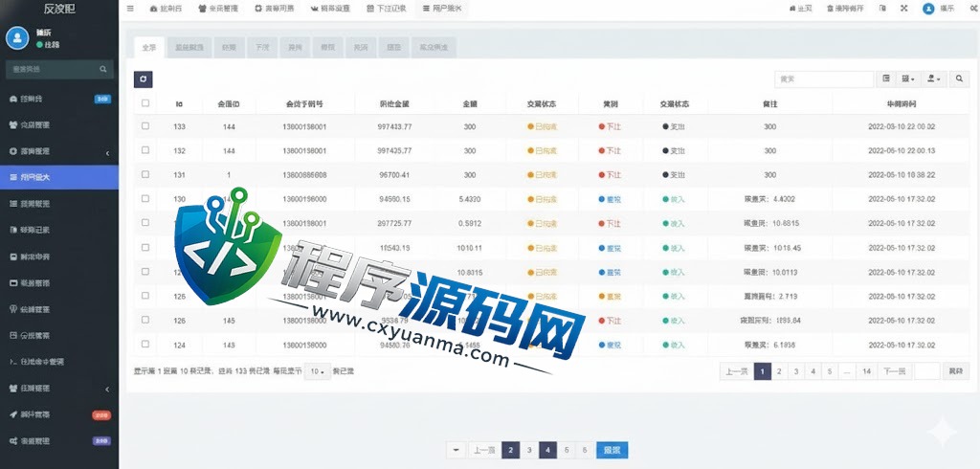Screen dimensions: 980x469
Task: Select the highlighted blue sidebar list item
Action: pyautogui.click(x=59, y=177)
